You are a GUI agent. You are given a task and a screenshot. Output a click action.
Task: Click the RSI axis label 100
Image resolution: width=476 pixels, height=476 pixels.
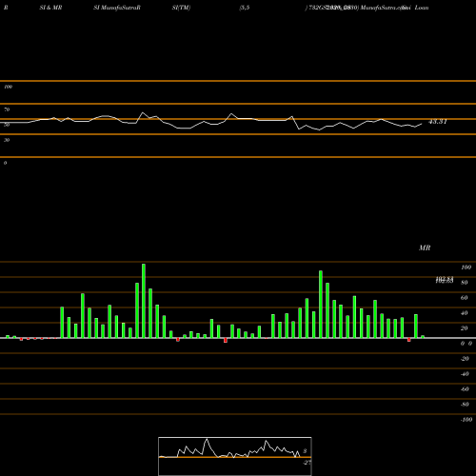pos(8,87)
